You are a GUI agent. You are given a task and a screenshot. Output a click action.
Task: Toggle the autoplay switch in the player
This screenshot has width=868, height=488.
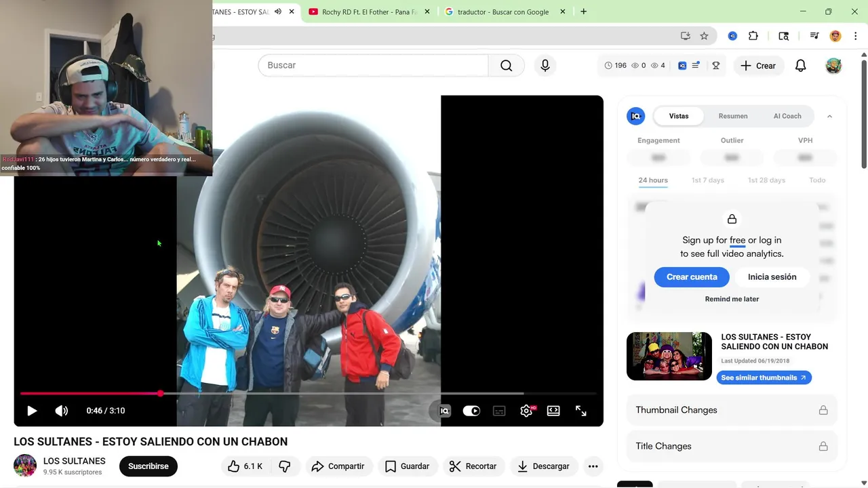pyautogui.click(x=471, y=411)
